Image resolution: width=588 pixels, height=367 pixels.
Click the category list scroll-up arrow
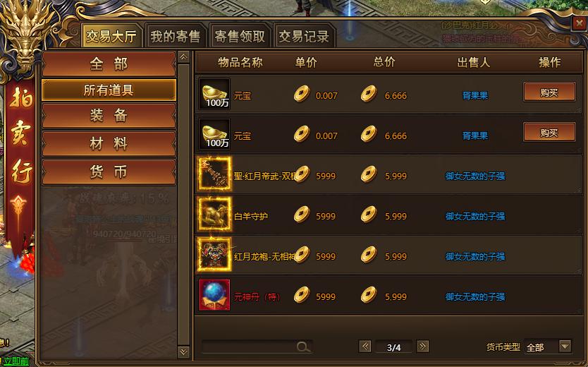(183, 57)
